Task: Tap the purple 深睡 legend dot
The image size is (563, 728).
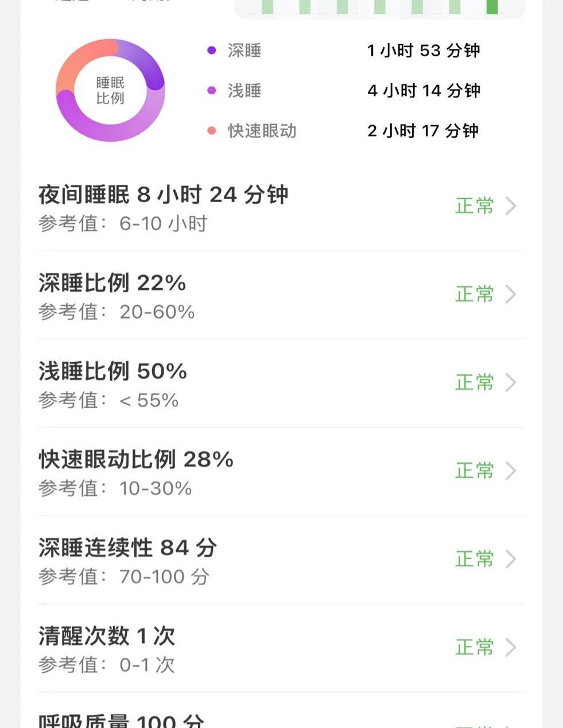Action: pos(212,51)
